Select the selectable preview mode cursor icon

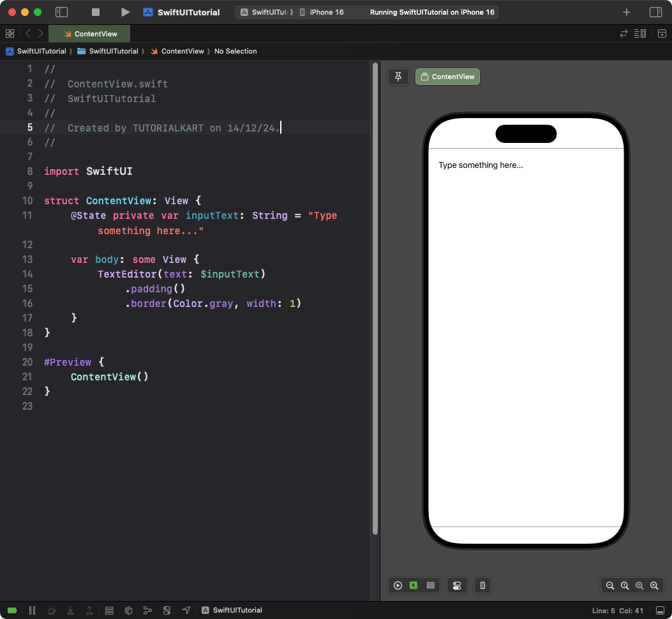tap(414, 585)
